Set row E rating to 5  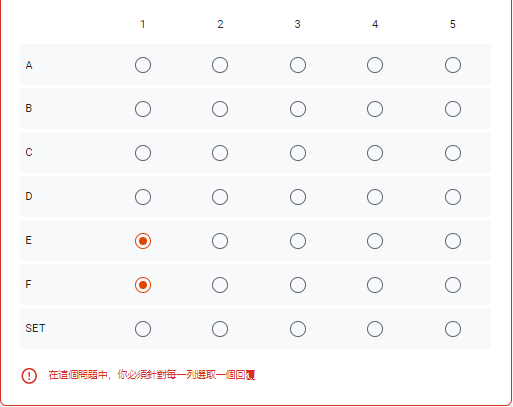[453, 241]
